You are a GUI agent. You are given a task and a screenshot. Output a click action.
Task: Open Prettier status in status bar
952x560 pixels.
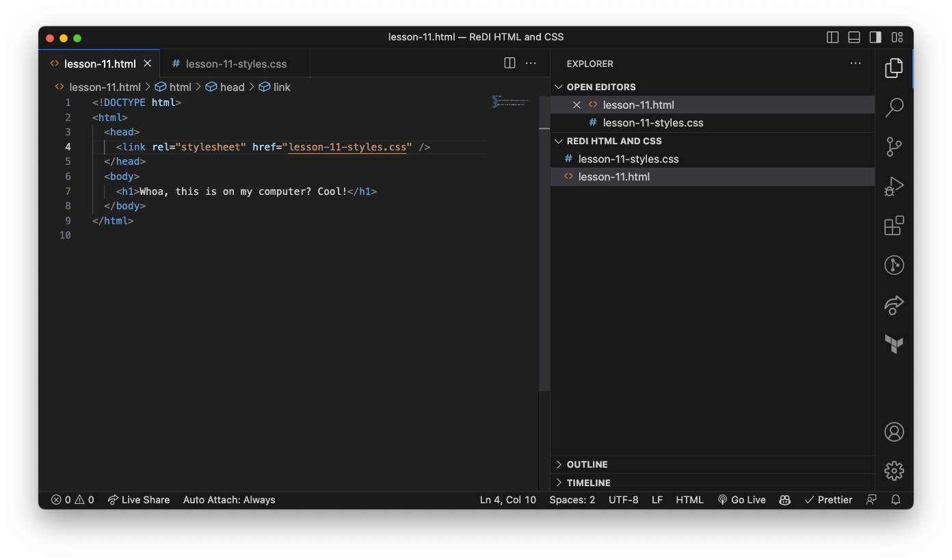(828, 500)
